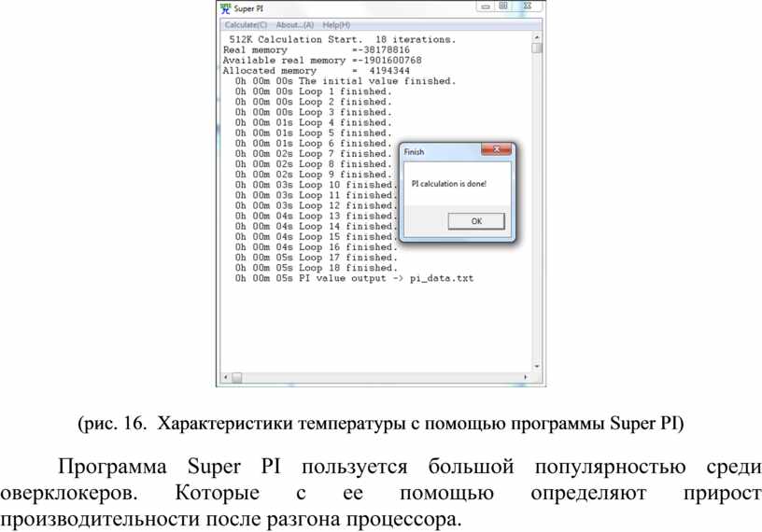This screenshot has width=762, height=532.
Task: Click the Finish dialog title
Action: click(414, 152)
